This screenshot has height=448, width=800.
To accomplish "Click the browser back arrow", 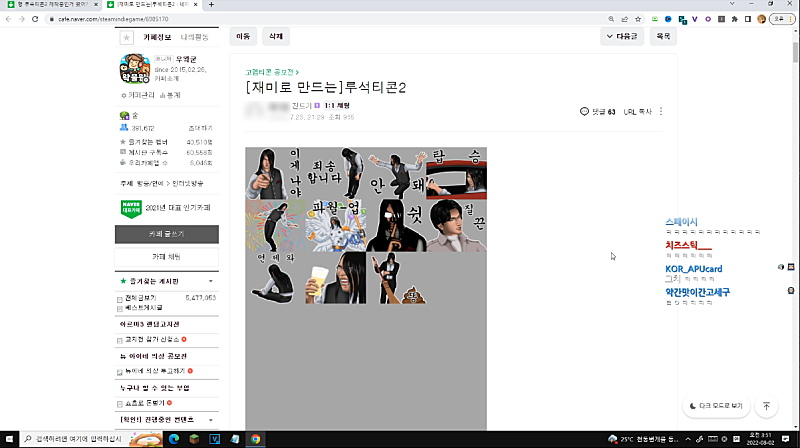I will coord(8,19).
